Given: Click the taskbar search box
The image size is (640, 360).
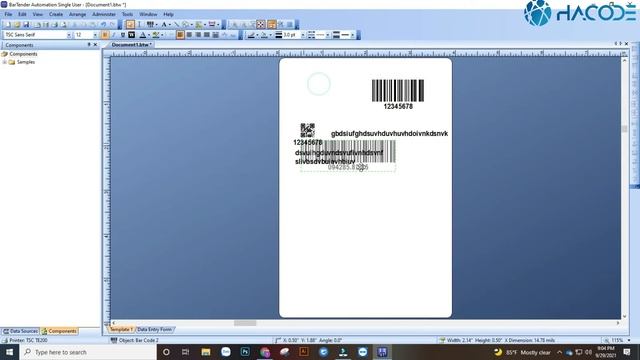Looking at the screenshot, I should pyautogui.click(x=88, y=352).
